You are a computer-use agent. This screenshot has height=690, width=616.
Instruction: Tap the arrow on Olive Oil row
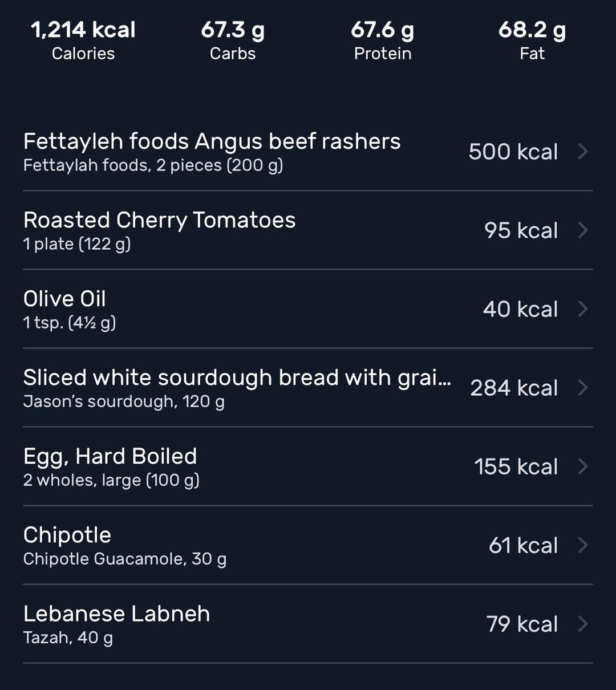click(x=582, y=309)
